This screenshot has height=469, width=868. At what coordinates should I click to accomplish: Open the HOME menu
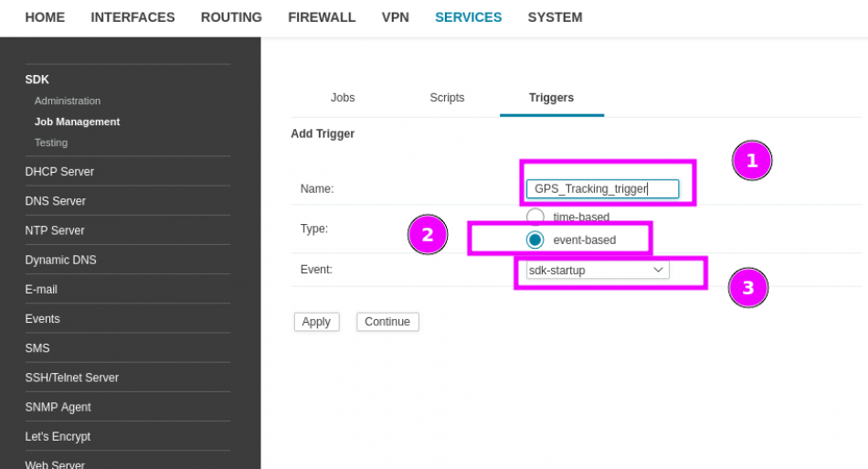point(45,17)
